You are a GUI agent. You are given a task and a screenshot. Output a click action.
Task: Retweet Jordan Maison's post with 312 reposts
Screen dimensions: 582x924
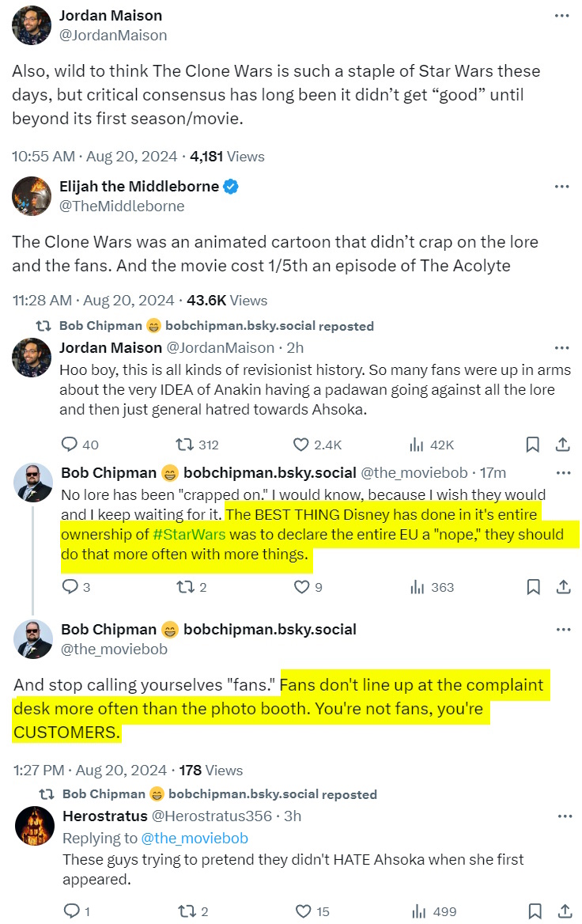183,445
